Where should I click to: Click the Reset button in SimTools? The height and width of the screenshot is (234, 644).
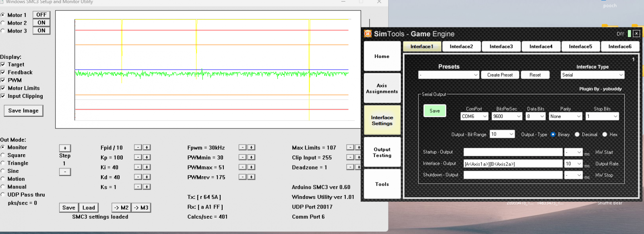pos(535,75)
